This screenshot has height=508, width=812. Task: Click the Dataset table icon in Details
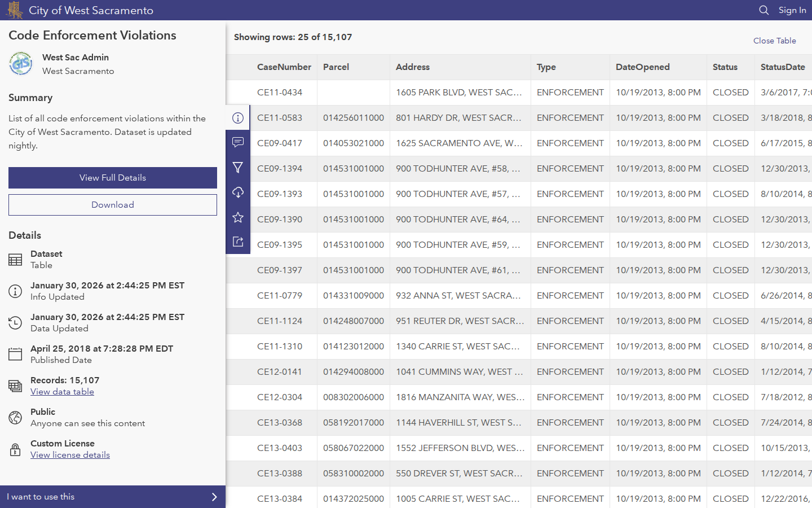(x=15, y=260)
